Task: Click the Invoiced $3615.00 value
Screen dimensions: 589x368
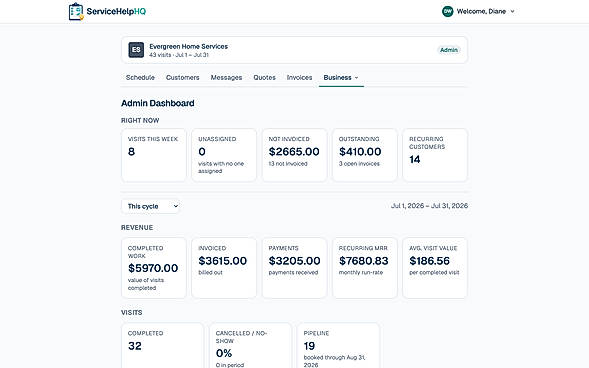Action: point(222,261)
